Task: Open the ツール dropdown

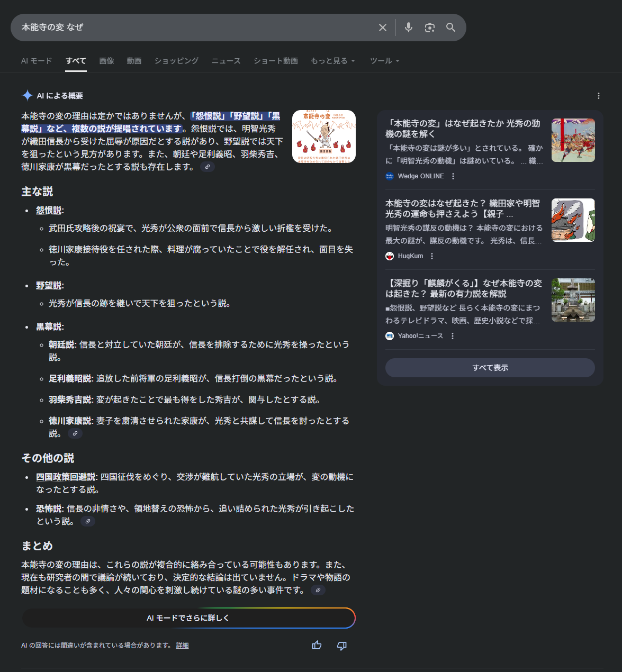Action: (384, 61)
